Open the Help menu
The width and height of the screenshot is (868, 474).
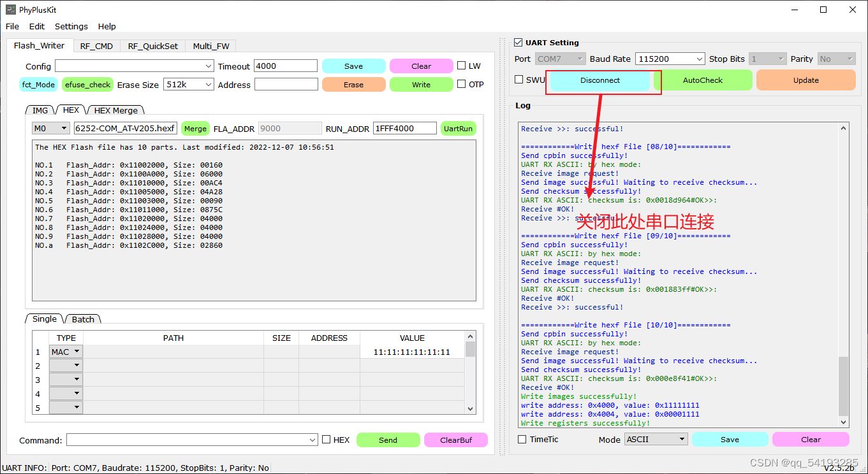107,26
